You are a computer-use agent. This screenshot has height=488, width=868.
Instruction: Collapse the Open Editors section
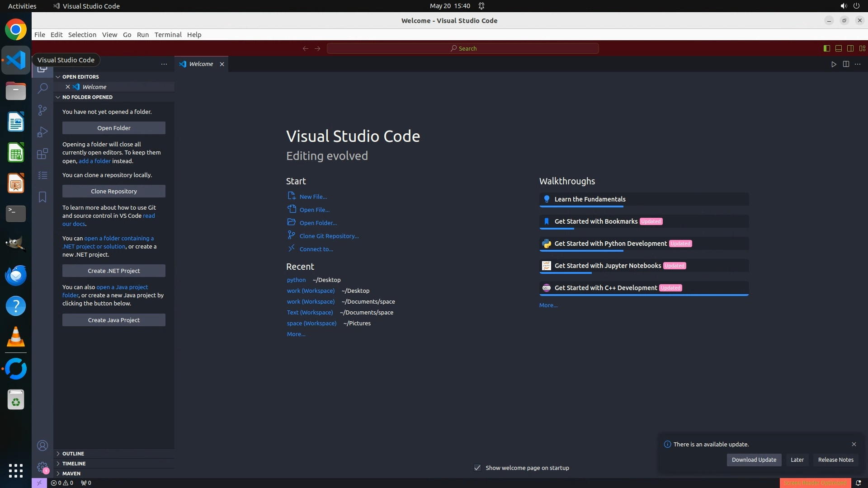[80, 77]
